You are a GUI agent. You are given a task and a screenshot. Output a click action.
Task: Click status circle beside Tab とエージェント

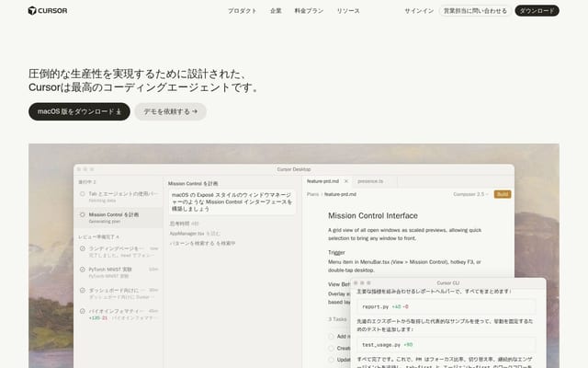click(x=83, y=194)
